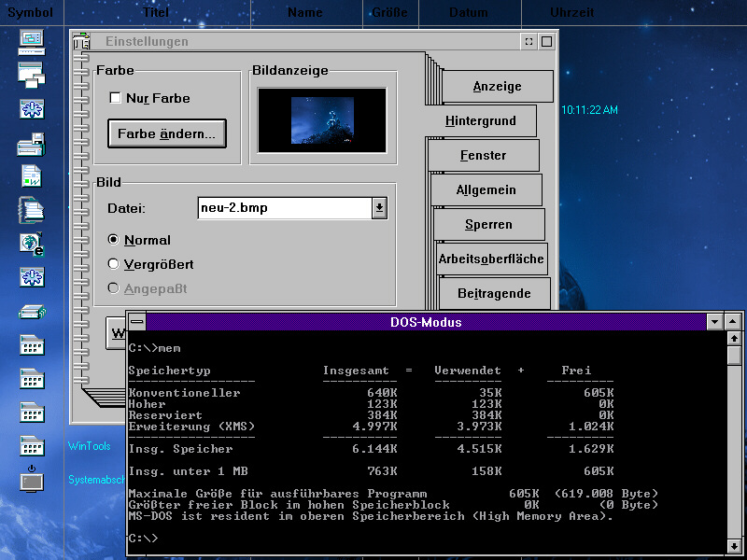Image resolution: width=747 pixels, height=560 pixels.
Task: Open the printer with floppy disk icon
Action: [x=32, y=145]
